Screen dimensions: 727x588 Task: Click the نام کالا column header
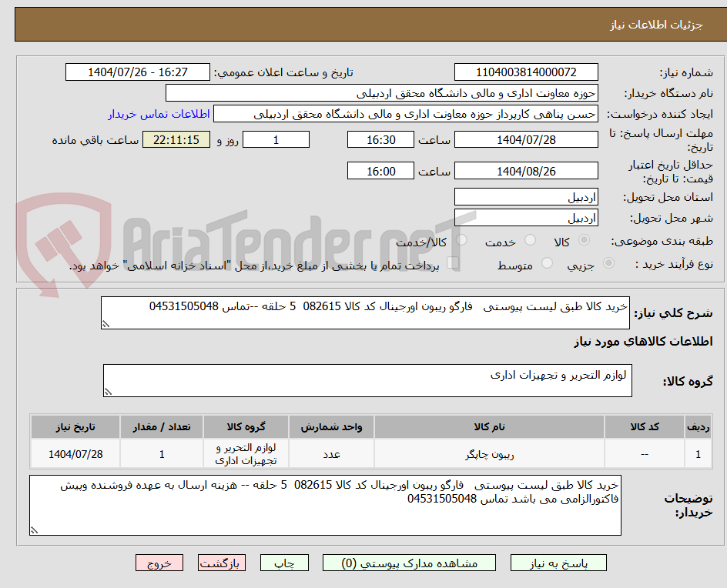click(489, 426)
